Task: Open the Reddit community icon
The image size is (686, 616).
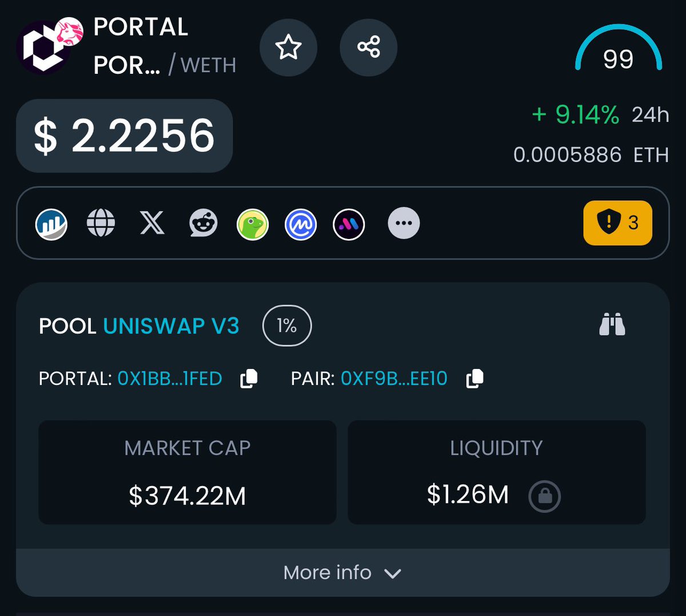Action: click(204, 222)
